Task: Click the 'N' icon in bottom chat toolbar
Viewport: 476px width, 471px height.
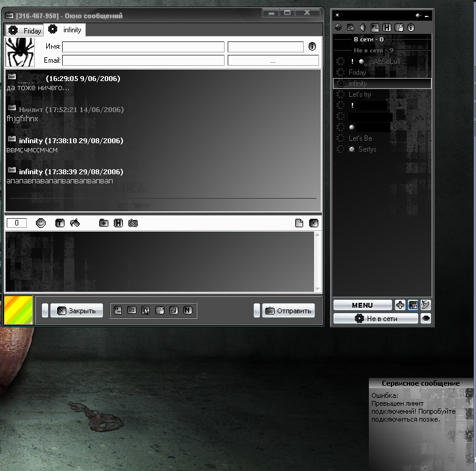Action: click(x=187, y=310)
